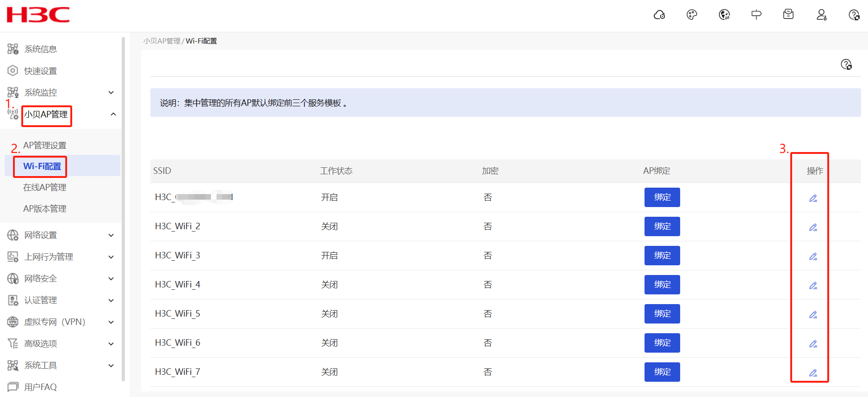Image resolution: width=868 pixels, height=397 pixels.
Task: Open the 快速设置 menu item
Action: (x=41, y=71)
